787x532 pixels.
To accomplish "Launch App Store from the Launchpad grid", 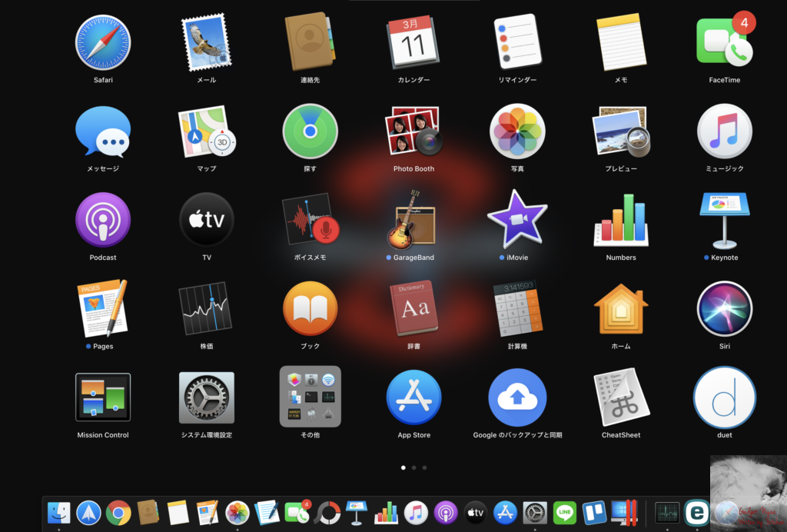I will 413,397.
